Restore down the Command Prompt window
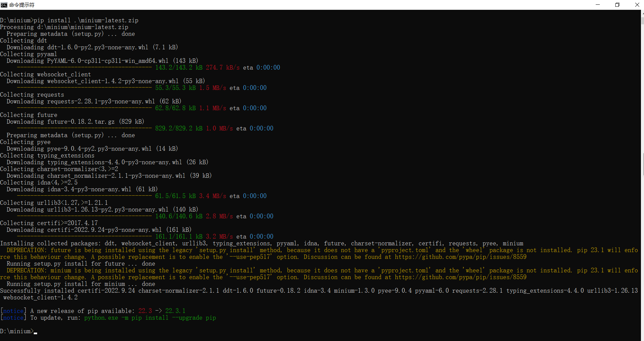The image size is (644, 341). [617, 5]
